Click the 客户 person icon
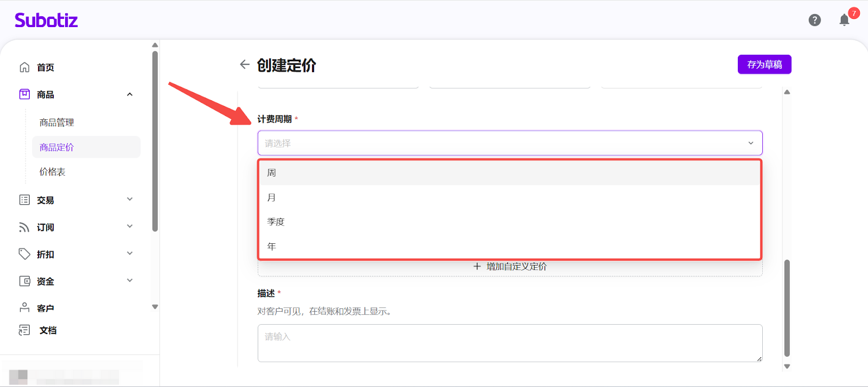Viewport: 868px width, 387px height. click(x=24, y=307)
